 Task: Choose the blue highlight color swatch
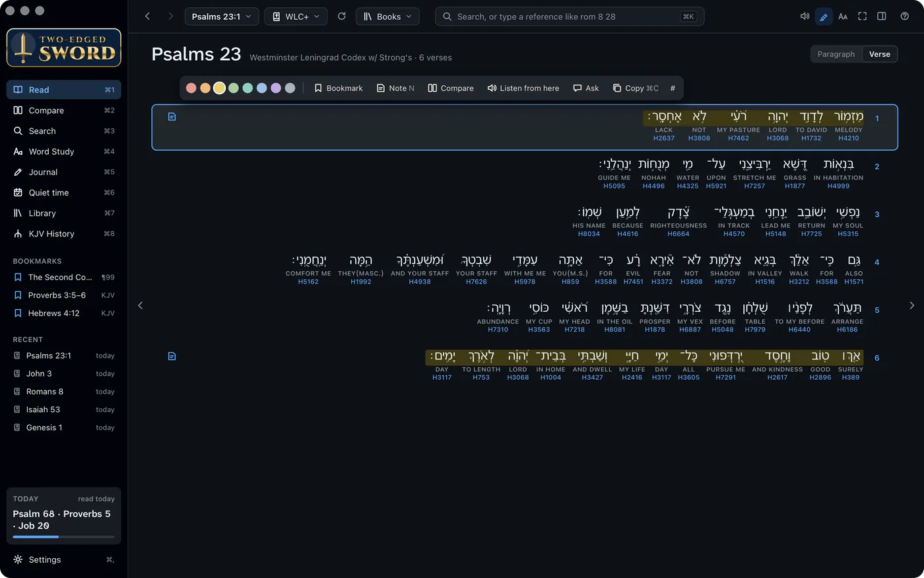(x=262, y=88)
